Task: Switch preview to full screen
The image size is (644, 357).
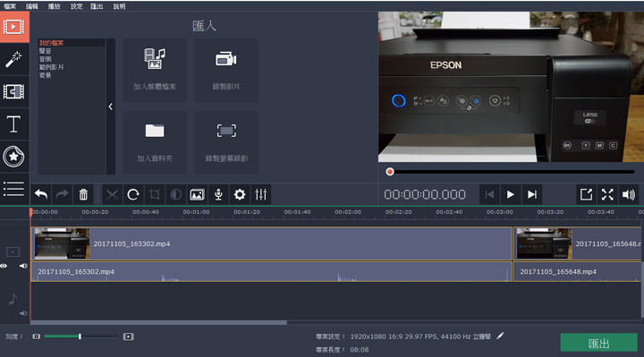Action: click(x=607, y=194)
